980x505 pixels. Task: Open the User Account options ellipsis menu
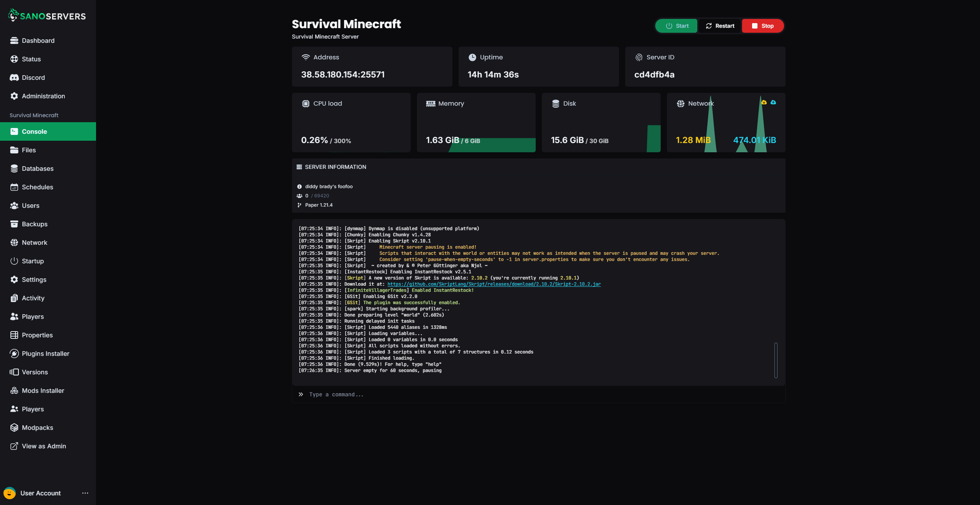point(85,493)
